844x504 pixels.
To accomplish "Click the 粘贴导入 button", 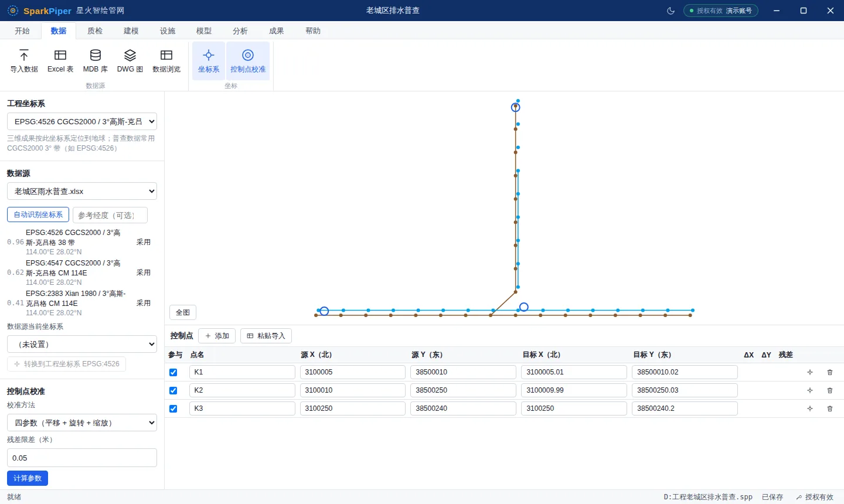I will (266, 336).
